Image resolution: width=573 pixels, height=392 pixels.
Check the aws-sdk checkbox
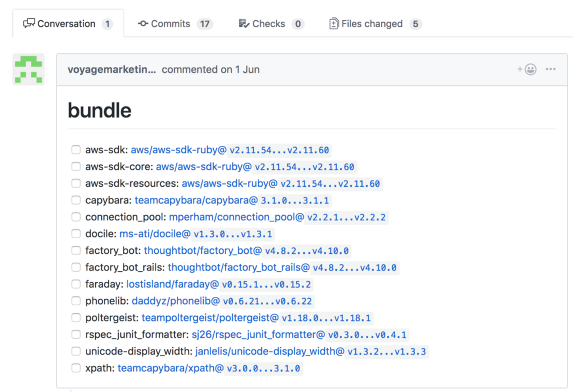click(x=76, y=150)
